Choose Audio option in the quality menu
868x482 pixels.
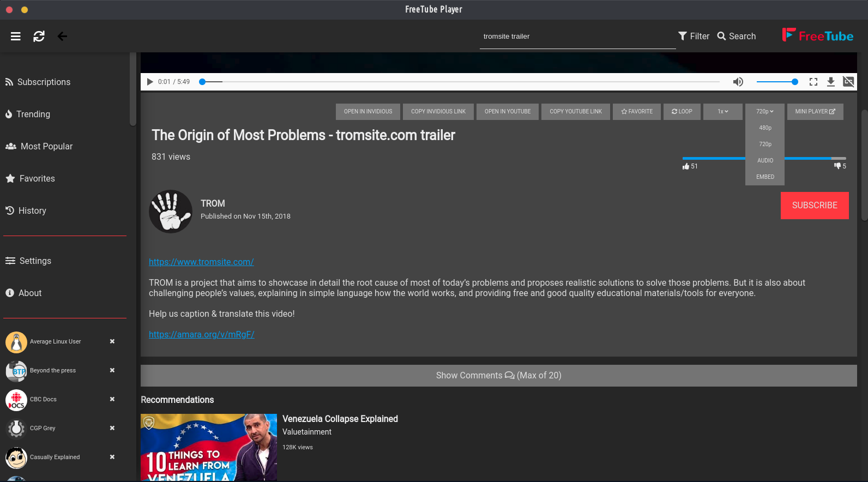(x=765, y=161)
